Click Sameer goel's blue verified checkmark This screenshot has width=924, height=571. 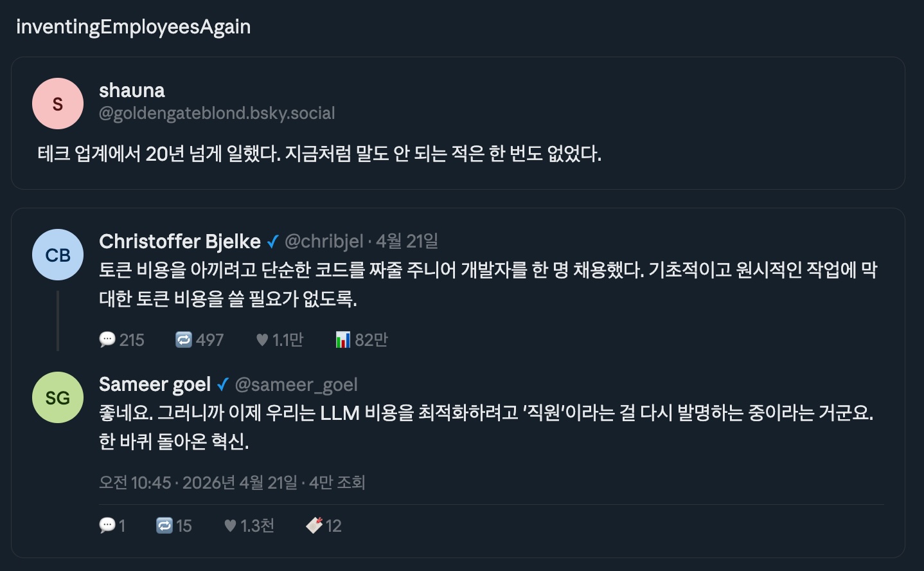click(222, 385)
